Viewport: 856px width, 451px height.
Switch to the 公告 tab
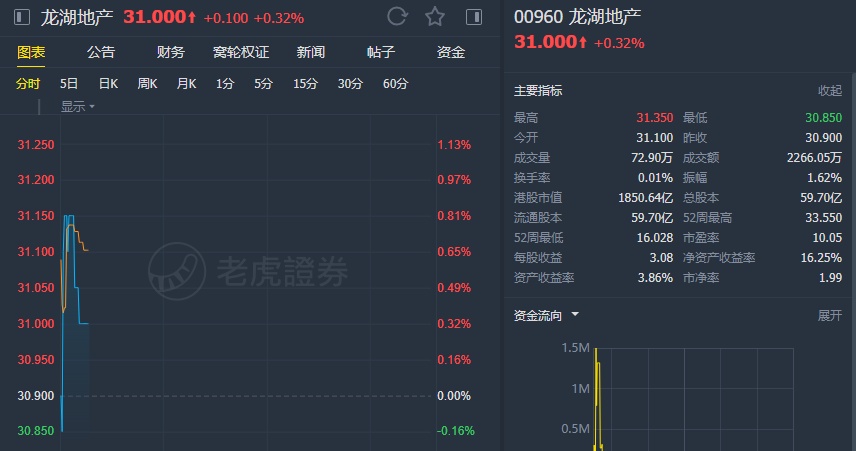pyautogui.click(x=101, y=52)
